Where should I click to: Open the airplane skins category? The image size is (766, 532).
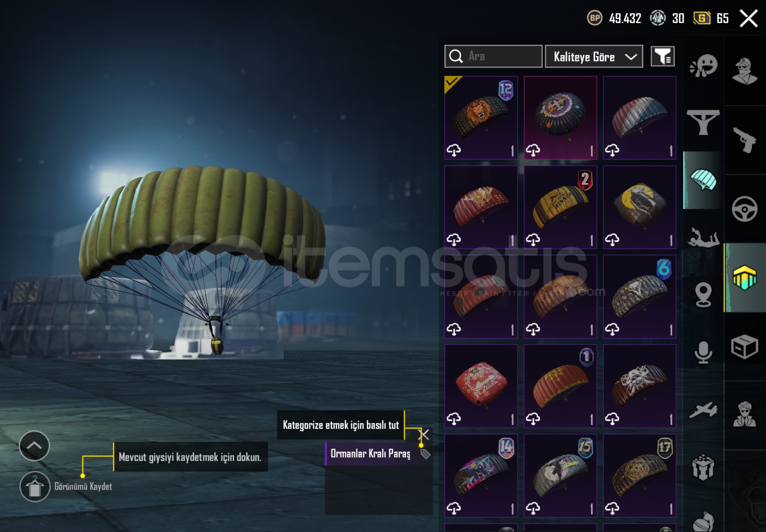(703, 410)
